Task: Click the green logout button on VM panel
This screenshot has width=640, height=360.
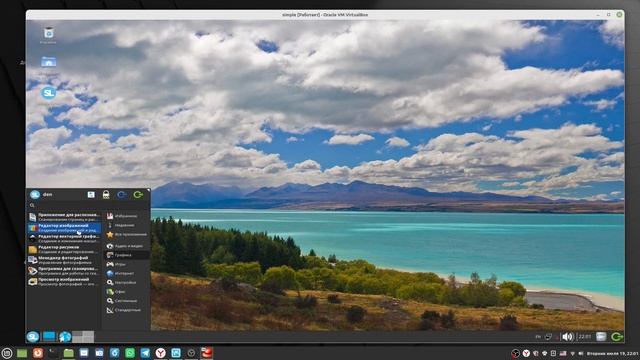Action: pos(617,337)
